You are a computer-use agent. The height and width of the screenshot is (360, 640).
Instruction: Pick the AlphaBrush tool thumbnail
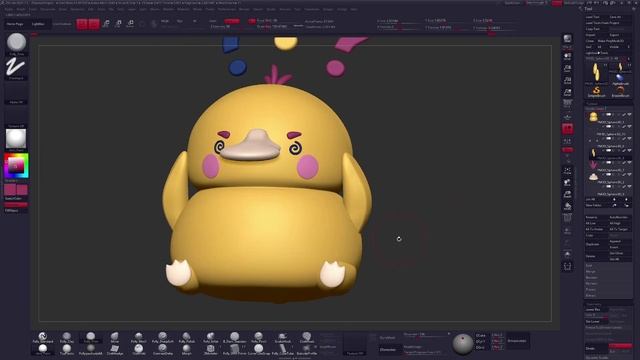pos(620,79)
